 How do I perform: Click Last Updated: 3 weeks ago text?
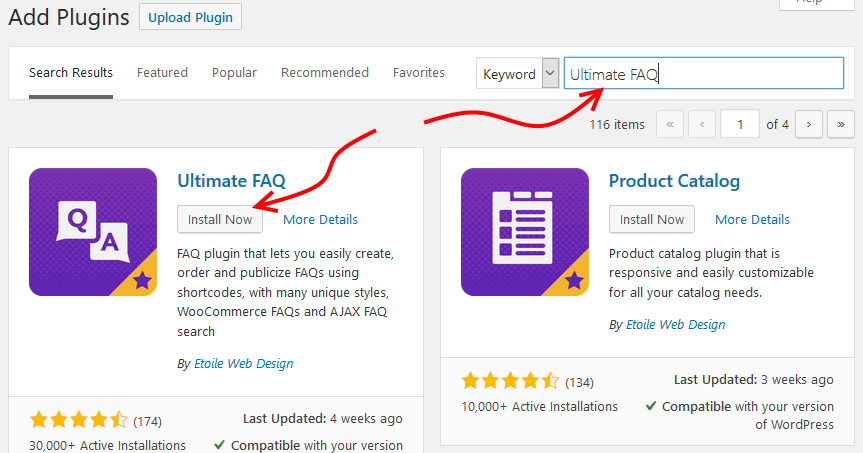(753, 380)
